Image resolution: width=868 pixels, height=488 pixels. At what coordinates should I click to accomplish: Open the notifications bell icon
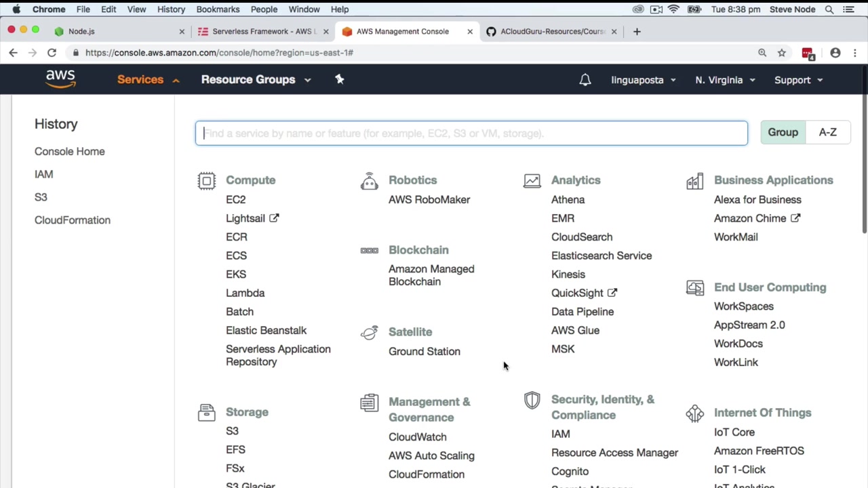tap(585, 80)
